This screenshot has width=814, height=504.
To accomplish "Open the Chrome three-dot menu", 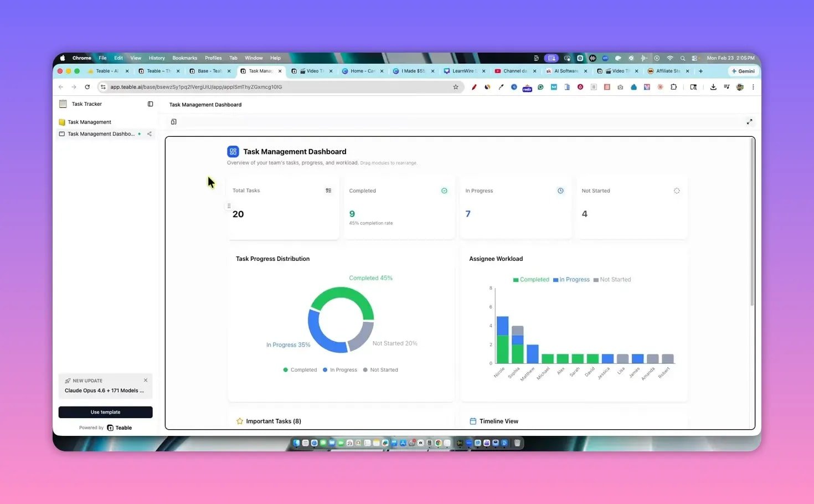I will point(753,87).
